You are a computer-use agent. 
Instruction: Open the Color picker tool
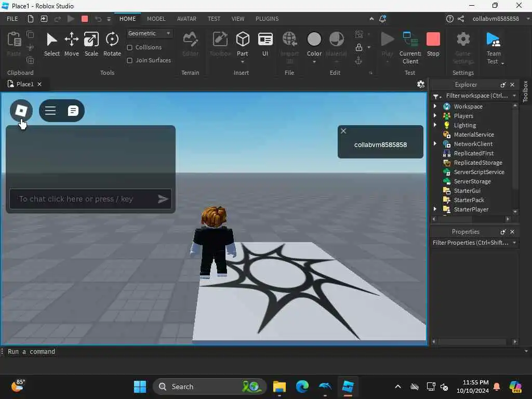pos(314,44)
